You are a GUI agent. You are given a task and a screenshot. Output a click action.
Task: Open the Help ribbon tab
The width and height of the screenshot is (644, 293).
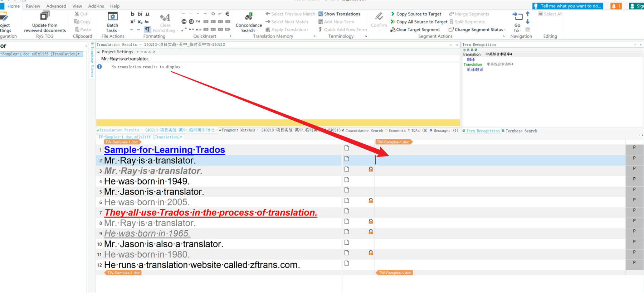pyautogui.click(x=115, y=6)
